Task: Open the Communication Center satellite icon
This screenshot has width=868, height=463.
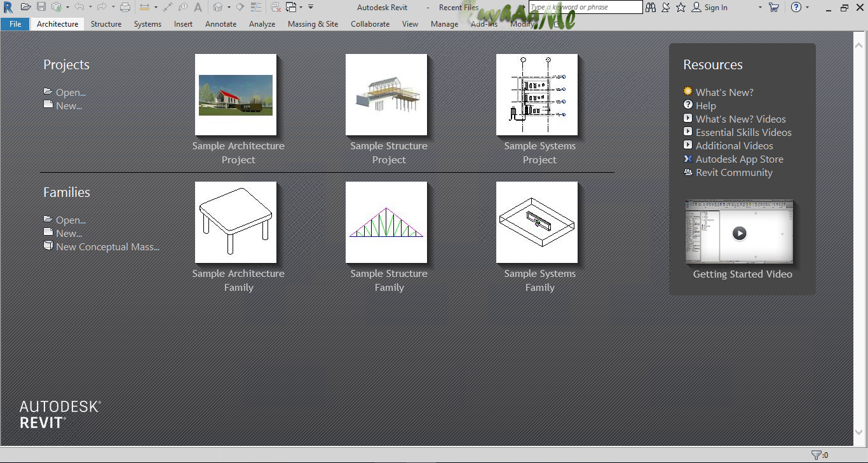Action: [666, 7]
